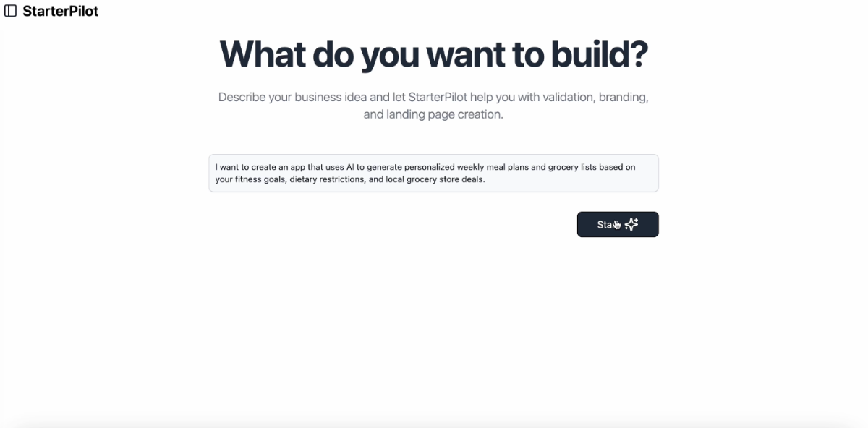
Task: Click the subtitle describing StarterPilot's help
Action: click(x=433, y=105)
